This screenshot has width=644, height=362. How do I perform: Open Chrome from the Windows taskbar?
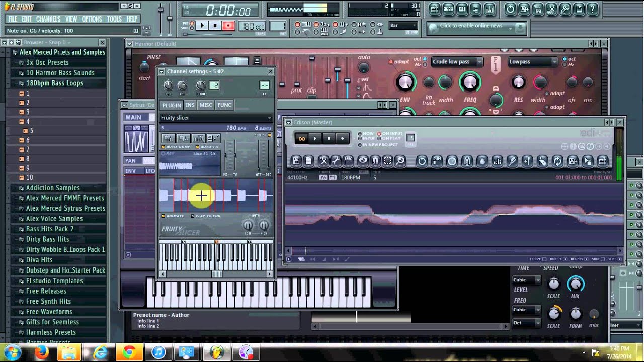click(129, 352)
